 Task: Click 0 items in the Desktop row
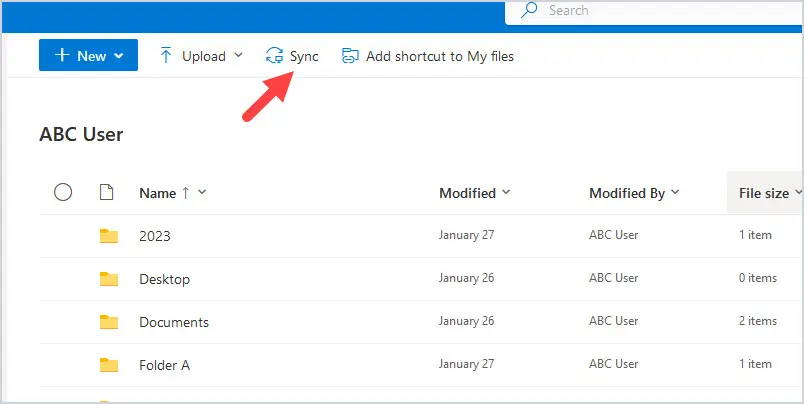pyautogui.click(x=758, y=278)
